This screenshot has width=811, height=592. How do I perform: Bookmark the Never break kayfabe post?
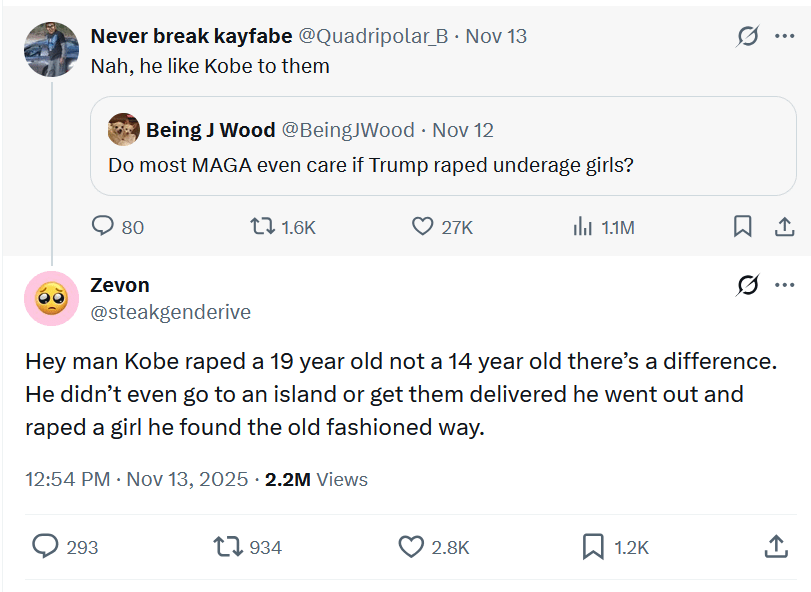point(742,227)
